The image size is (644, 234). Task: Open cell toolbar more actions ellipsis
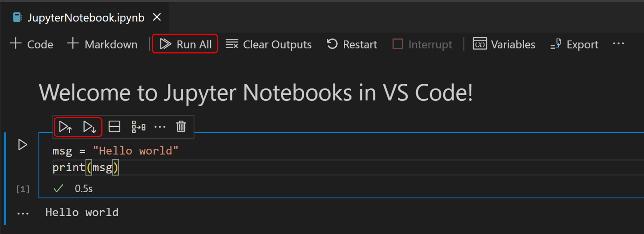pos(160,127)
